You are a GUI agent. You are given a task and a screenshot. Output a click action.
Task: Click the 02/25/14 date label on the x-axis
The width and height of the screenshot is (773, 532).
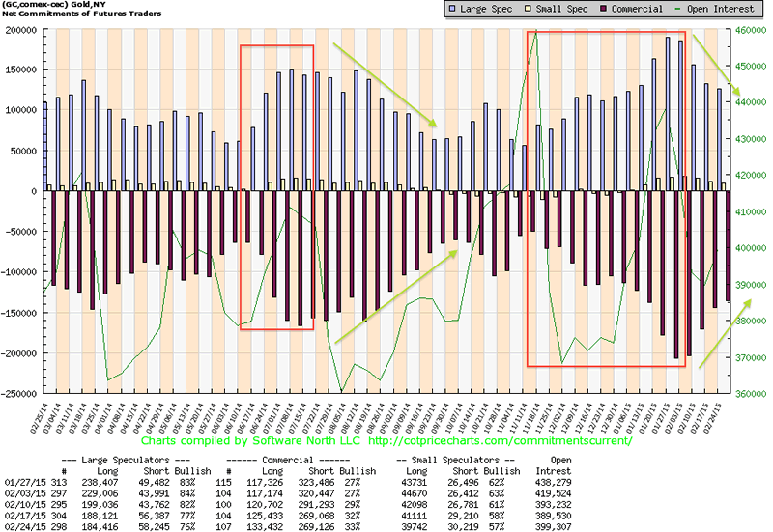pos(45,413)
